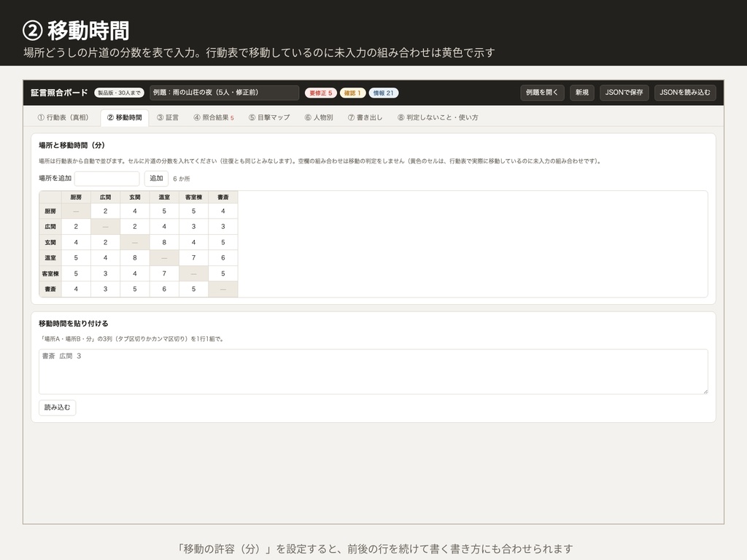The height and width of the screenshot is (560, 747).
Task: Click the 書斎 row, 厨房 column cell
Action: point(76,289)
